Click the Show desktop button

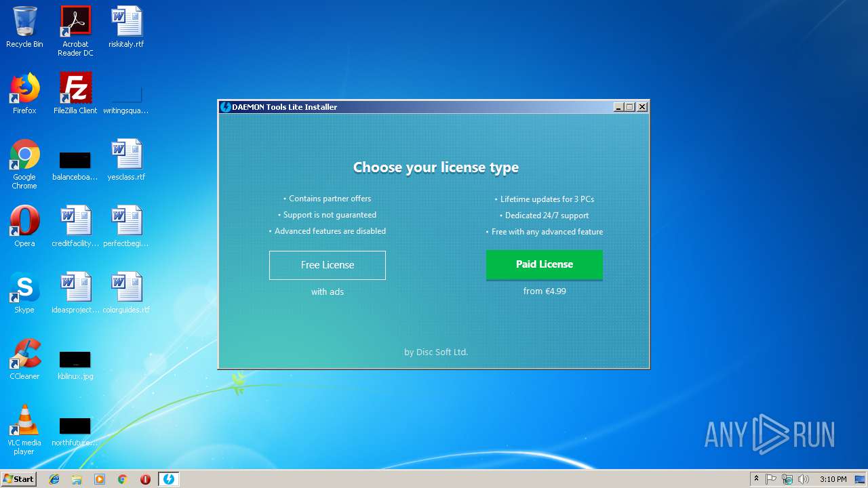(861, 479)
